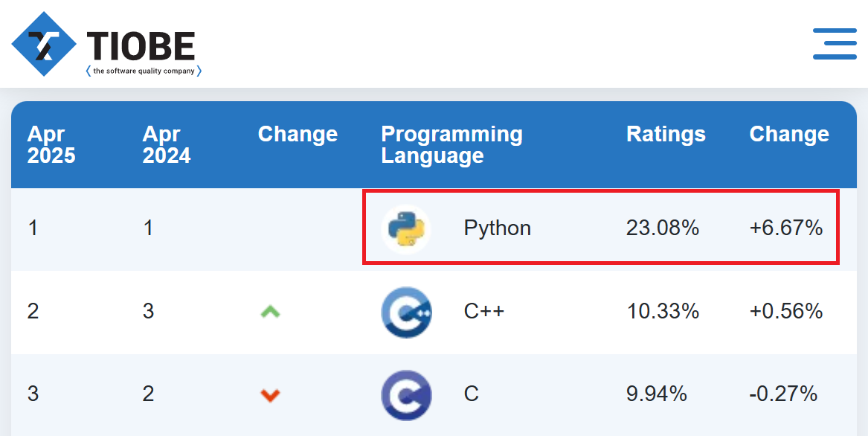The image size is (868, 436).
Task: Select the Python language name
Action: 497,228
